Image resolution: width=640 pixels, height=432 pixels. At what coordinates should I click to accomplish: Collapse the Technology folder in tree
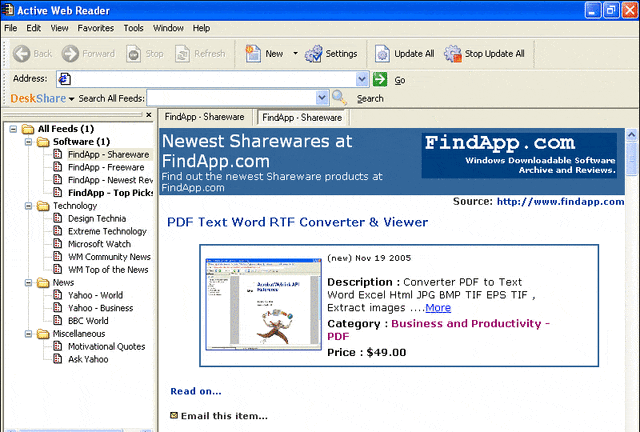pyautogui.click(x=14, y=206)
